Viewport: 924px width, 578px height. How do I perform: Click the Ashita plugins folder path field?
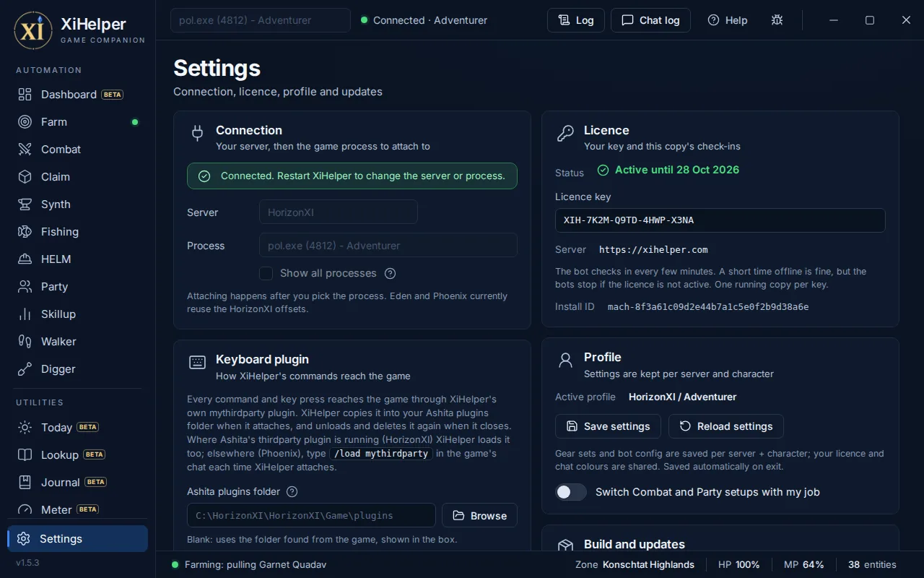[311, 516]
